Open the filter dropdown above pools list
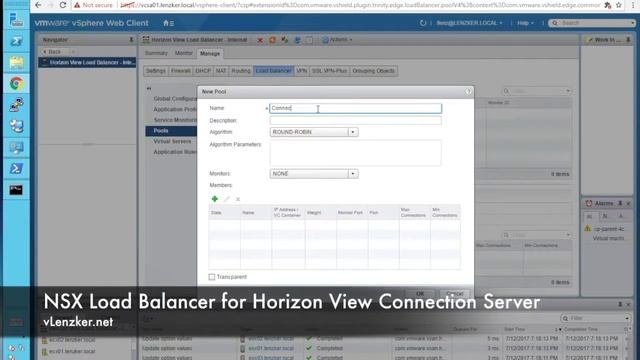The width and height of the screenshot is (640, 360). [x=568, y=91]
